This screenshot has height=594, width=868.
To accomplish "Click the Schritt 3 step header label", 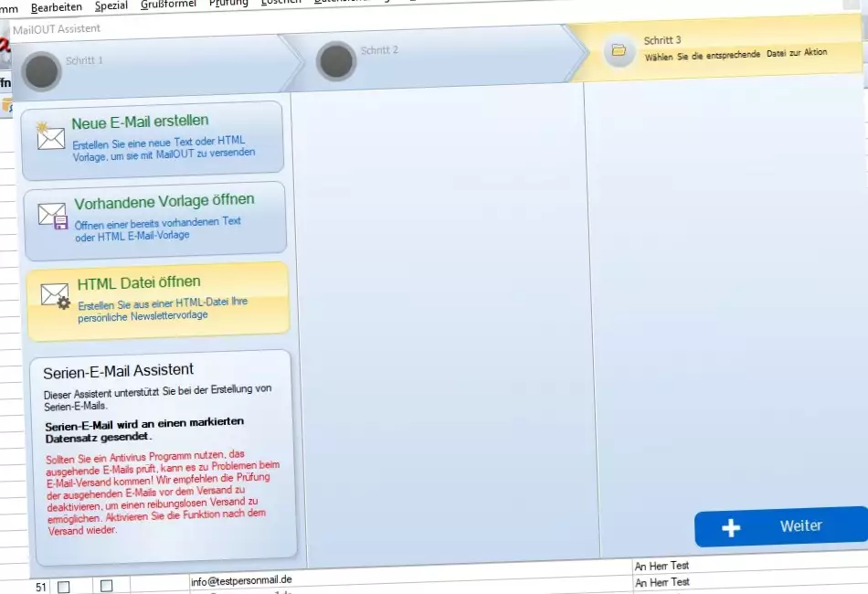I will coord(662,40).
